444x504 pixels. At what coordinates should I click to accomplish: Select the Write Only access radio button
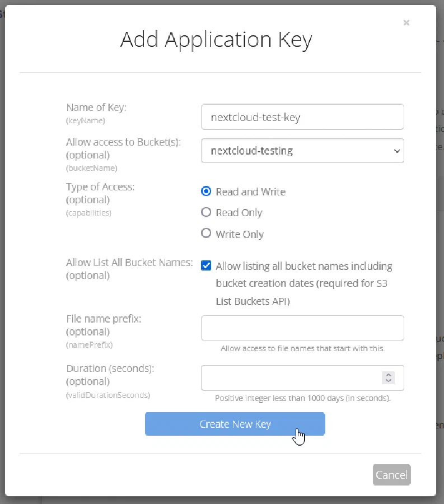[x=206, y=234]
